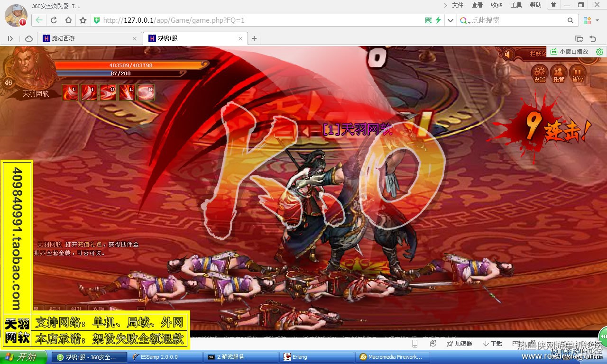
Task: Expand the extensions dropdown arrow
Action: click(x=598, y=20)
